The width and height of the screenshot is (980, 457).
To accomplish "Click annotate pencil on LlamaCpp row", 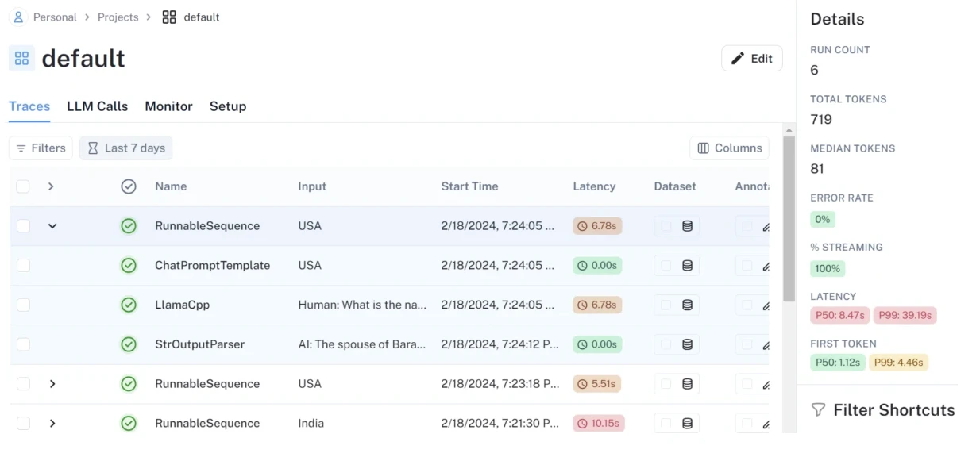I will (x=766, y=305).
